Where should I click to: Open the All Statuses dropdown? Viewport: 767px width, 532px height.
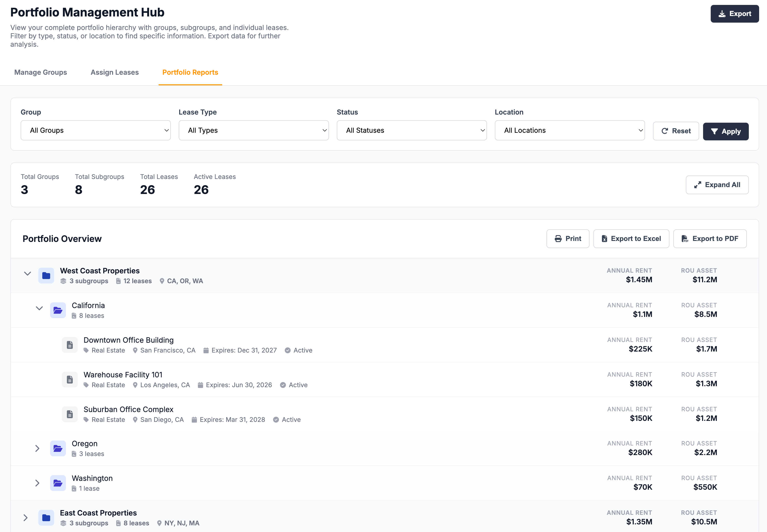coord(411,130)
